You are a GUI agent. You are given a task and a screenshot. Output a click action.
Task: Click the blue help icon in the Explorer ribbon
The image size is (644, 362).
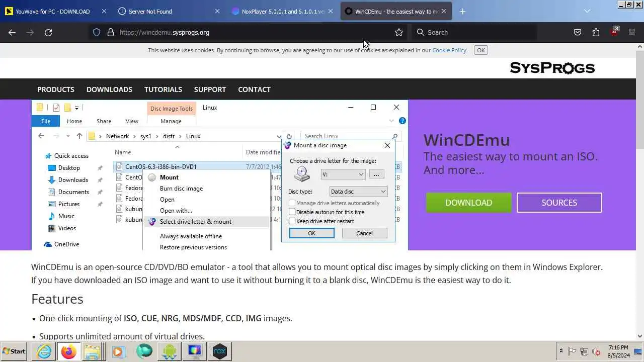tap(403, 121)
